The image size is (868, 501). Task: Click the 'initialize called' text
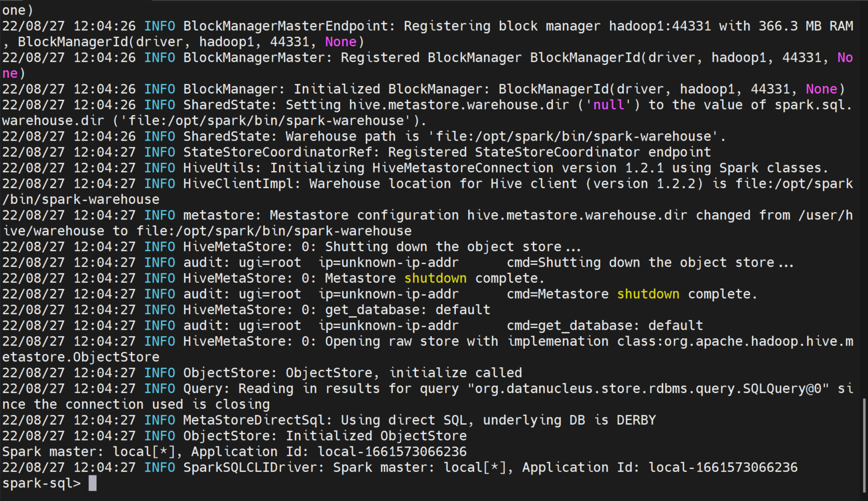455,373
